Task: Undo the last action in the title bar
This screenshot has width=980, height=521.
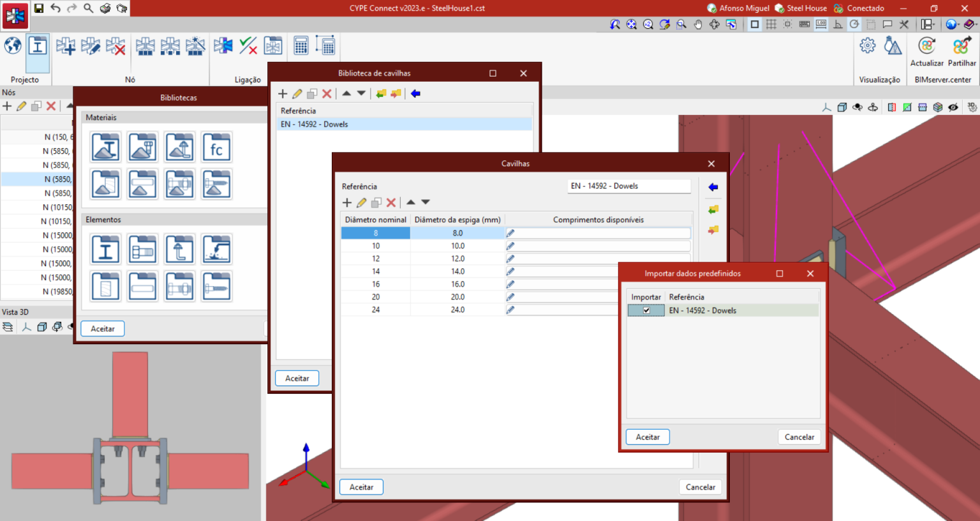Action: click(56, 8)
